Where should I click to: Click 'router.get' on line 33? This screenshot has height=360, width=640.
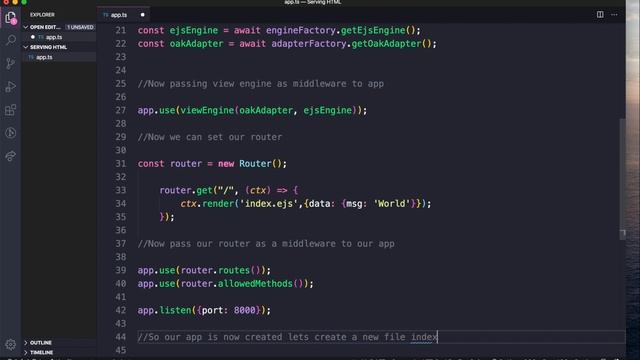[186, 190]
